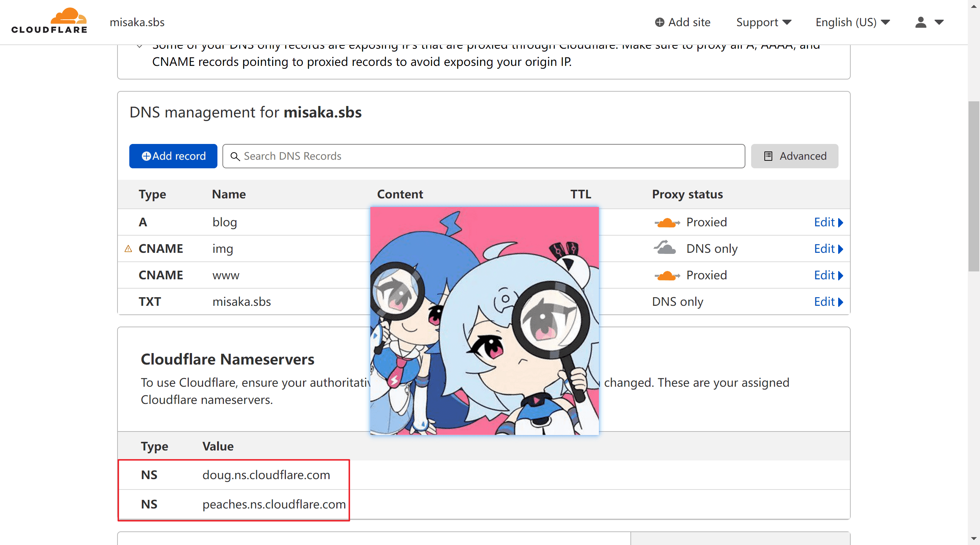The width and height of the screenshot is (980, 545).
Task: Select doug.ns.cloudflare.com nameserver value
Action: click(x=266, y=475)
